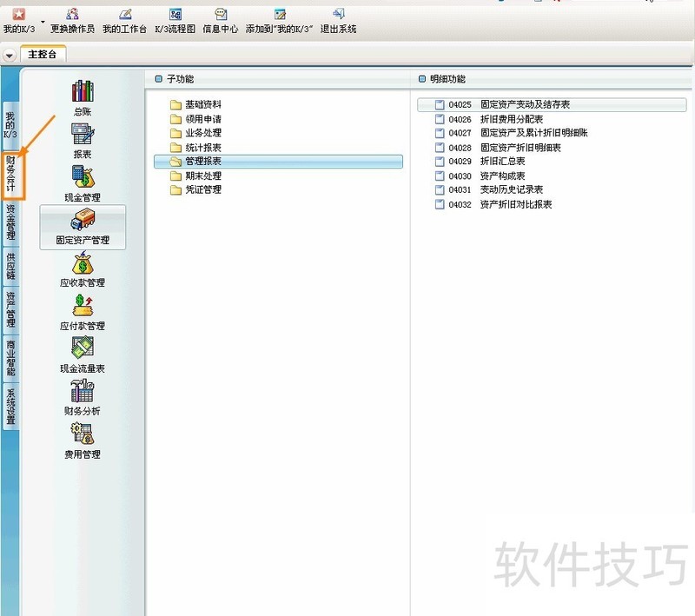Open the 应付款管理 module icon
695x616 pixels.
click(83, 312)
